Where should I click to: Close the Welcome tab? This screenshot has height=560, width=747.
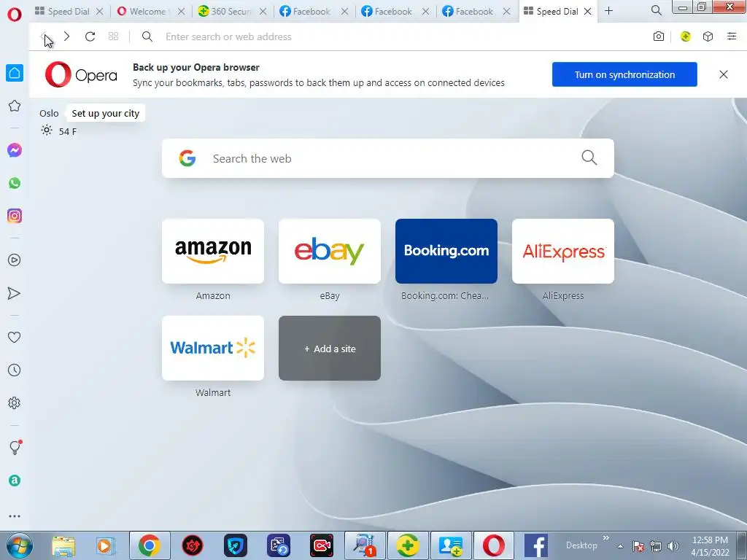(x=181, y=12)
